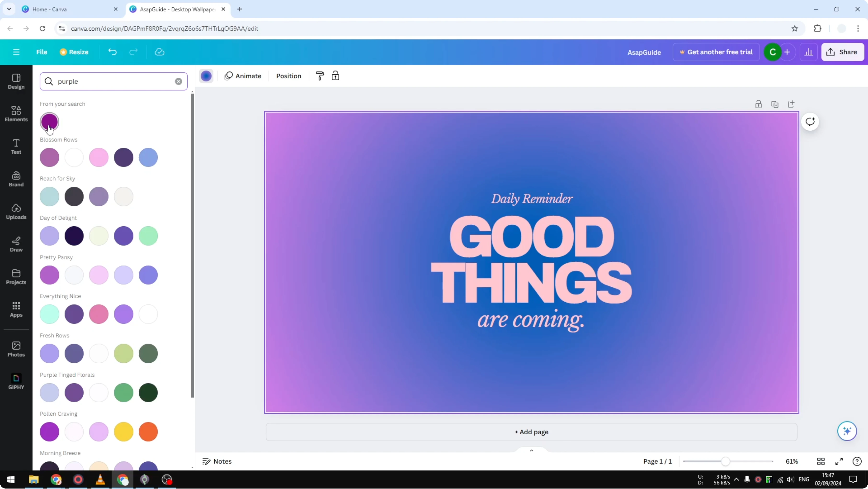868x489 pixels.
Task: Open a new browser tab
Action: pyautogui.click(x=240, y=9)
